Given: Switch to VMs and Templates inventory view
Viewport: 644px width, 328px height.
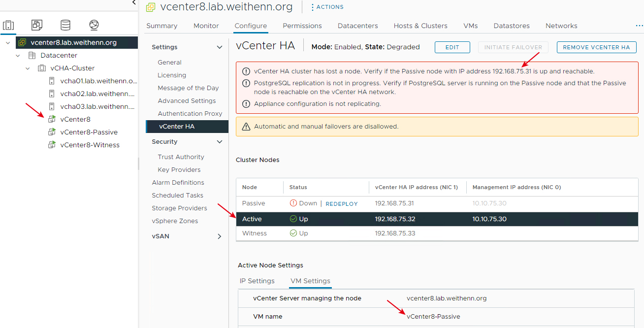Looking at the screenshot, I should (x=36, y=25).
